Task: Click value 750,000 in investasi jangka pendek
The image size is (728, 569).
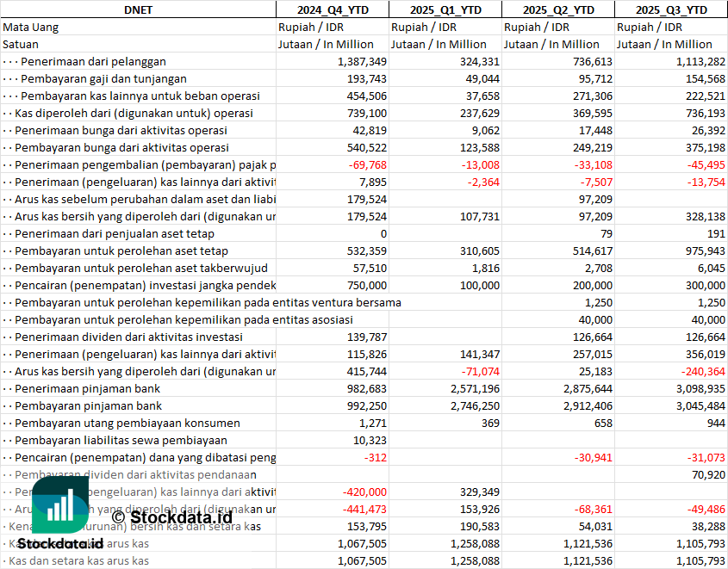Action: tap(367, 285)
